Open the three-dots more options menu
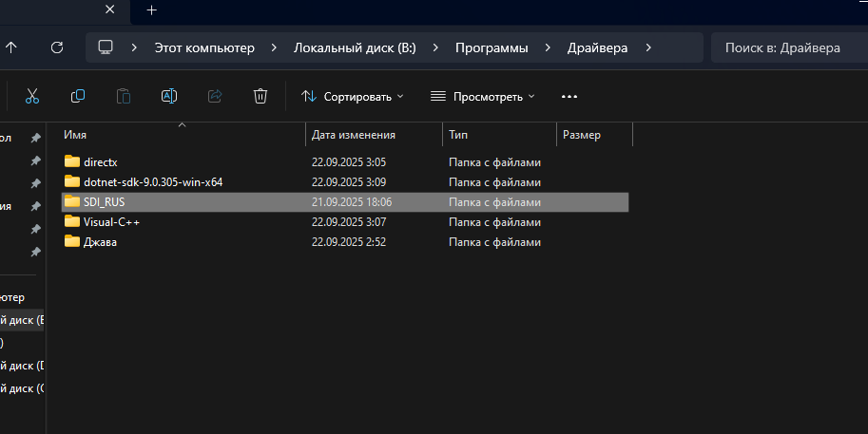This screenshot has height=434, width=868. (x=569, y=96)
